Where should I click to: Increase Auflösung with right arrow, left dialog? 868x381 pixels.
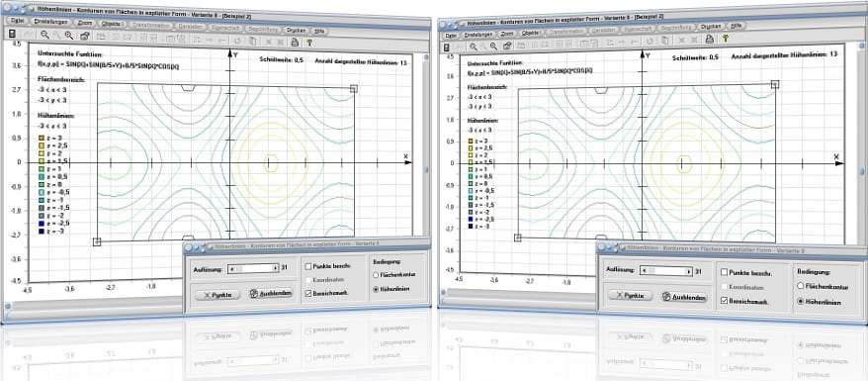tap(275, 268)
